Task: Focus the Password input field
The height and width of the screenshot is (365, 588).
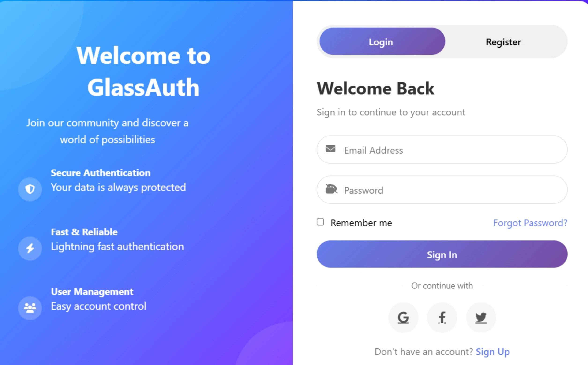Action: (x=442, y=190)
